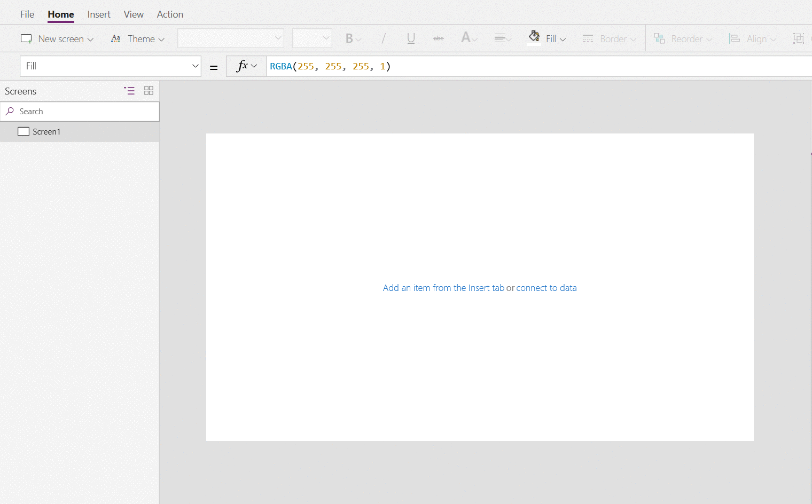Click the Italic formatting icon
The height and width of the screenshot is (504, 812).
[x=383, y=38]
